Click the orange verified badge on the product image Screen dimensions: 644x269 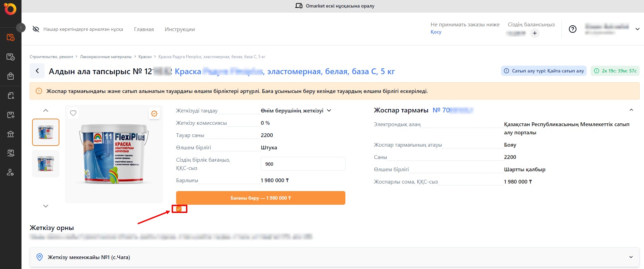click(154, 113)
